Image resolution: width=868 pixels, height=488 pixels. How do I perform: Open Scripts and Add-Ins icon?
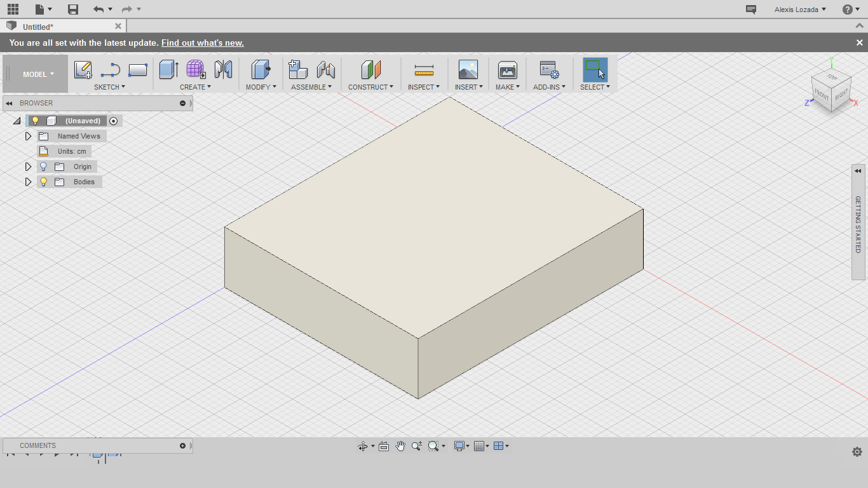(549, 69)
